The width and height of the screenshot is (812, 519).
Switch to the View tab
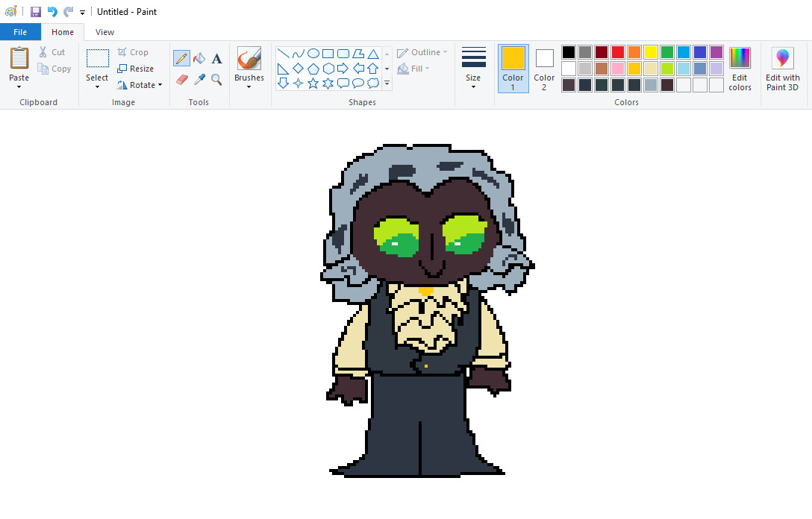tap(105, 32)
